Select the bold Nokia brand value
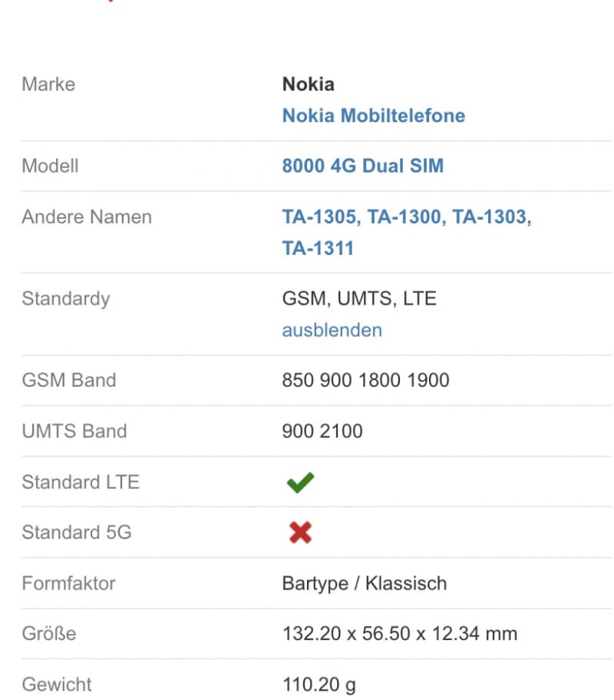 308,84
